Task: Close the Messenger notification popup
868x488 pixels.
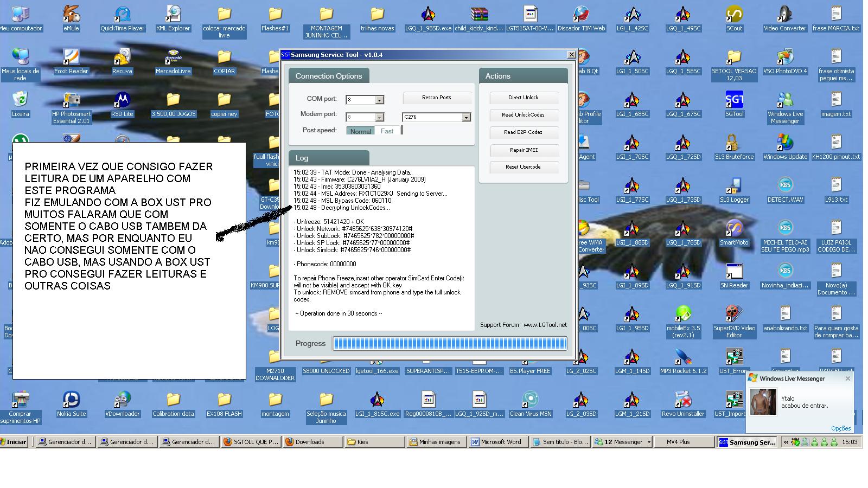Action: [848, 378]
